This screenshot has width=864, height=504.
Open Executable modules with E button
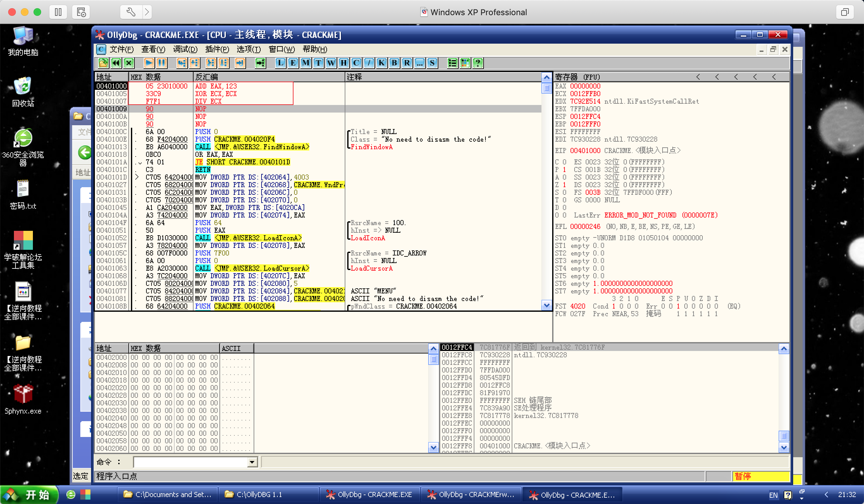click(293, 63)
